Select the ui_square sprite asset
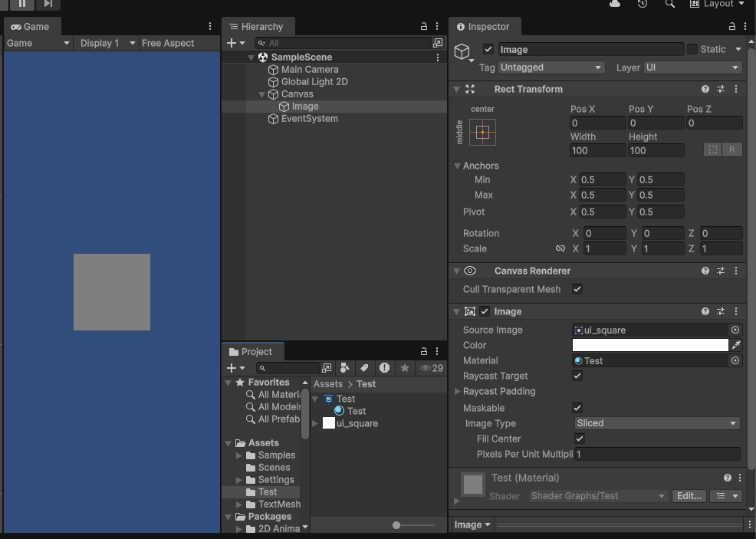 [x=350, y=423]
